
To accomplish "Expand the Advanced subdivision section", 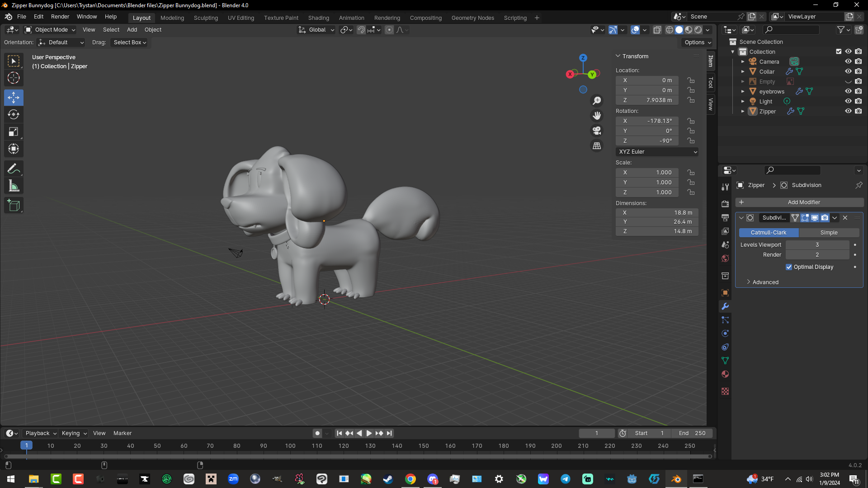I will pyautogui.click(x=765, y=282).
